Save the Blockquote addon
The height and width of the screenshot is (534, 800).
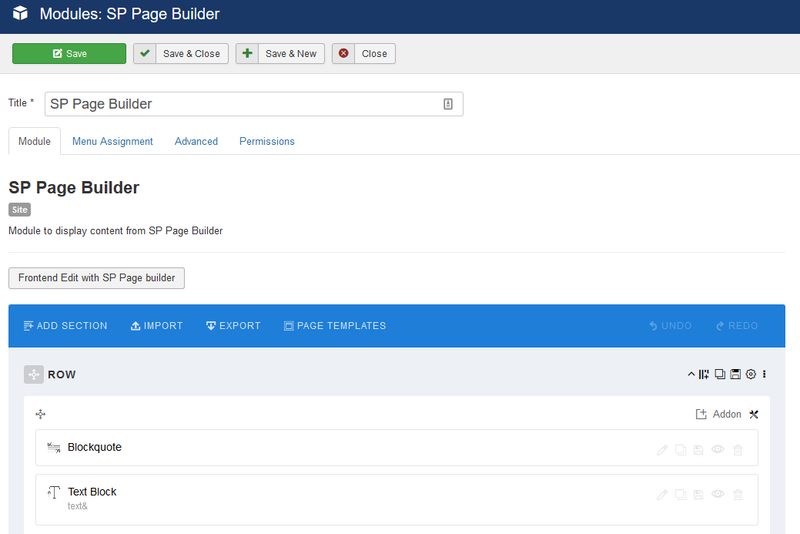click(698, 450)
